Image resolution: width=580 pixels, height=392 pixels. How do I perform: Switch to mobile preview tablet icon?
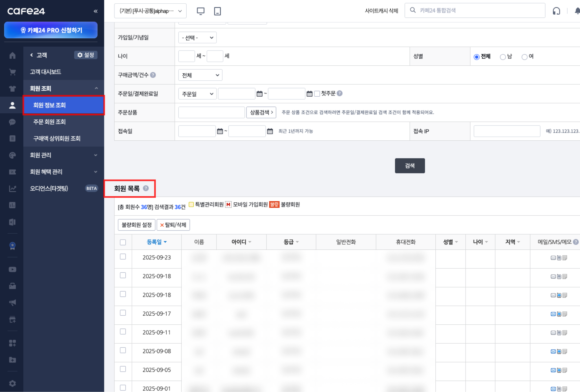coord(217,11)
